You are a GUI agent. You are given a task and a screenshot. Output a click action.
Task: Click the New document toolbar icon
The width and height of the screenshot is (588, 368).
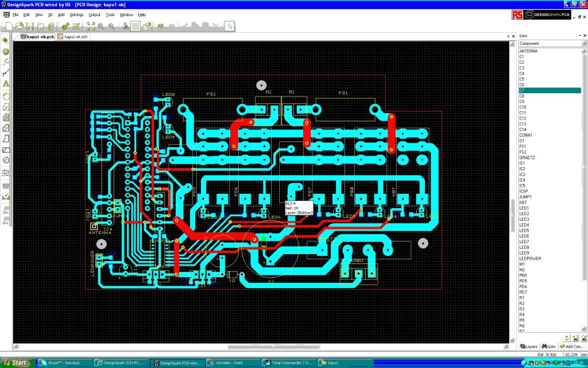coord(9,26)
